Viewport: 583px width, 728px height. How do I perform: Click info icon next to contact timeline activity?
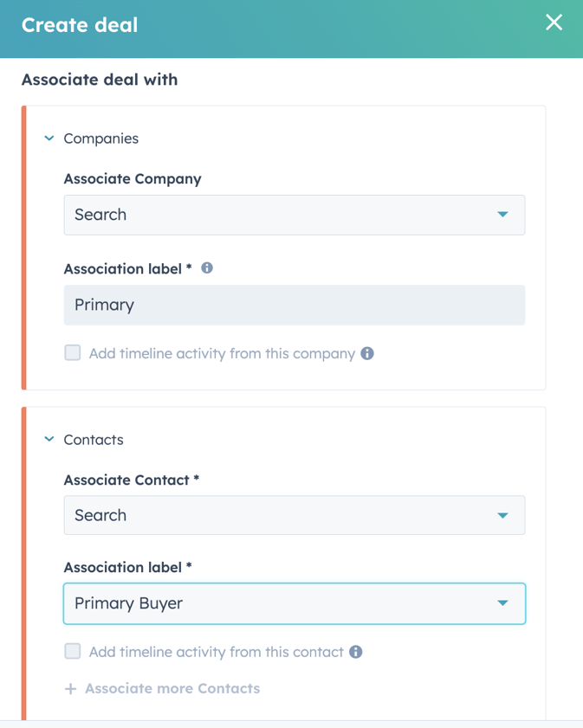pos(356,652)
